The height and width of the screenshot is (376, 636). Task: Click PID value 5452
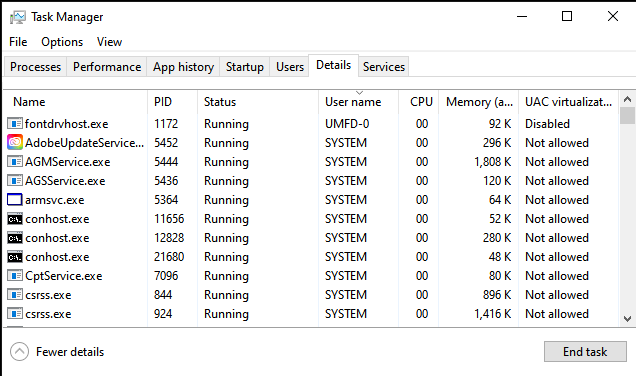click(x=166, y=143)
